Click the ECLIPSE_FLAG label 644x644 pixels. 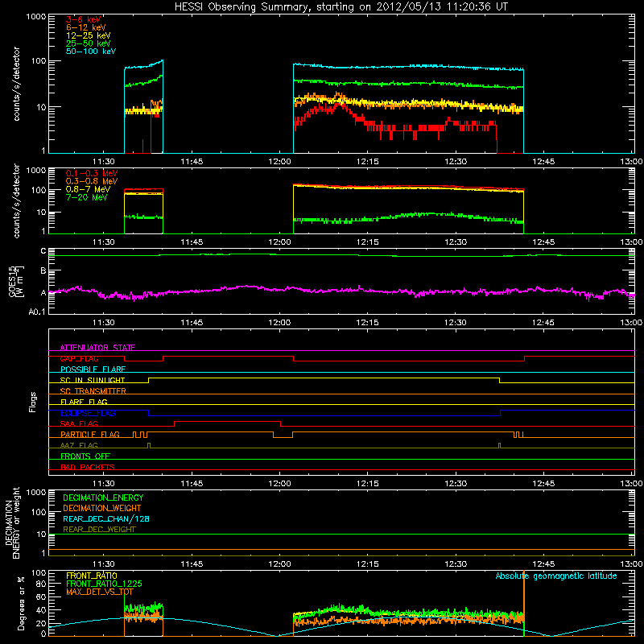88,413
